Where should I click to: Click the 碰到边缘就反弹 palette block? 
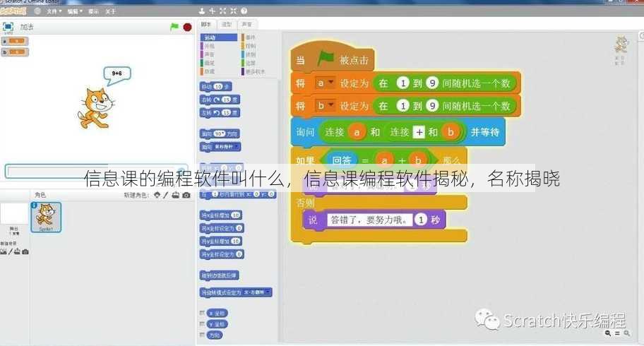pyautogui.click(x=220, y=275)
